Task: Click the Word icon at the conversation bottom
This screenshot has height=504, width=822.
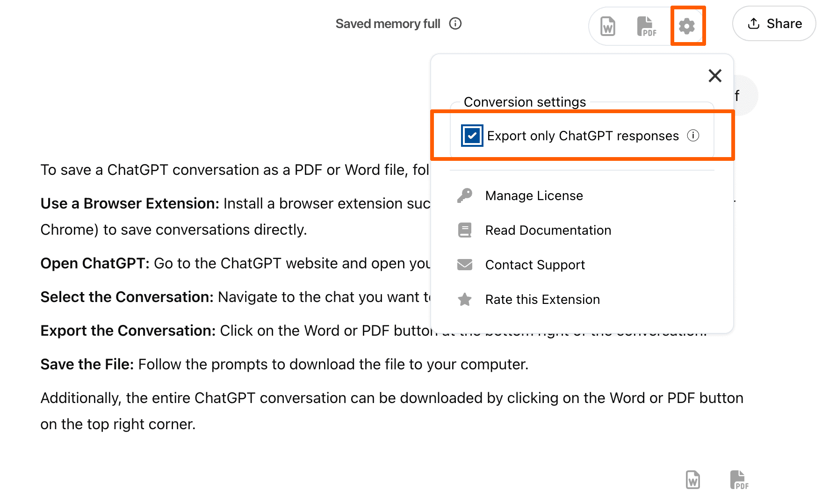Action: (x=693, y=480)
